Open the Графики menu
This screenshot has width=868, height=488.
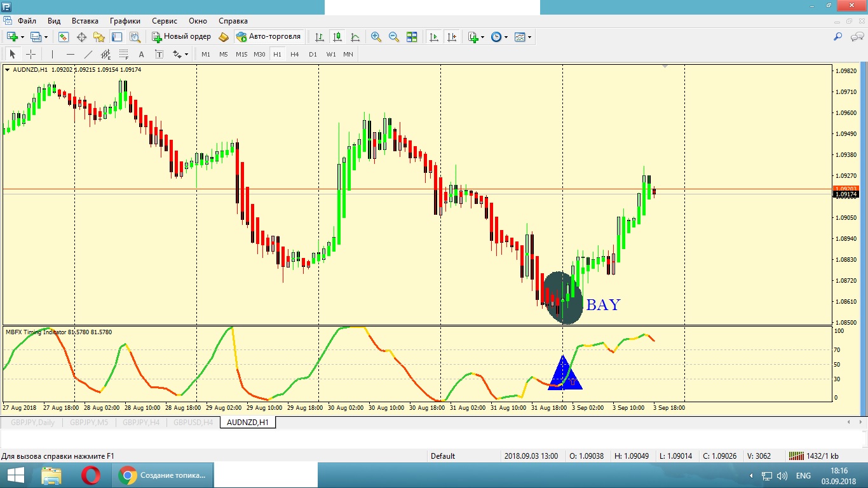[x=125, y=21]
